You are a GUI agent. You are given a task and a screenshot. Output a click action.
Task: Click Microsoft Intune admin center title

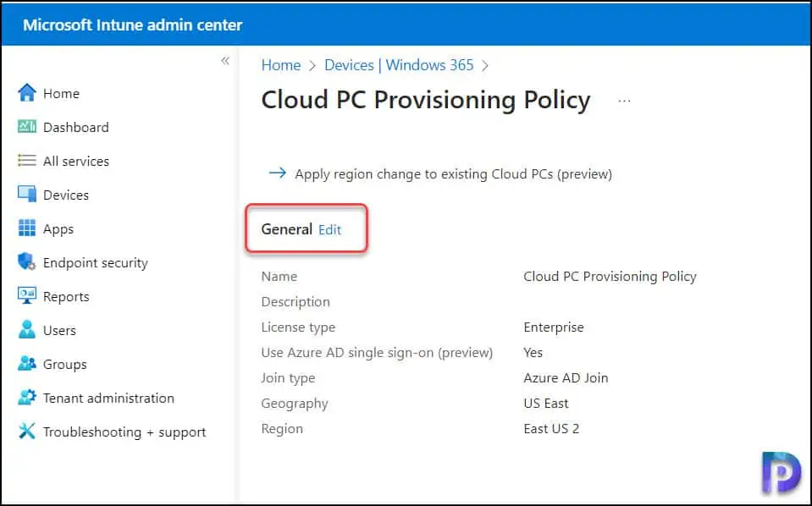click(x=133, y=25)
